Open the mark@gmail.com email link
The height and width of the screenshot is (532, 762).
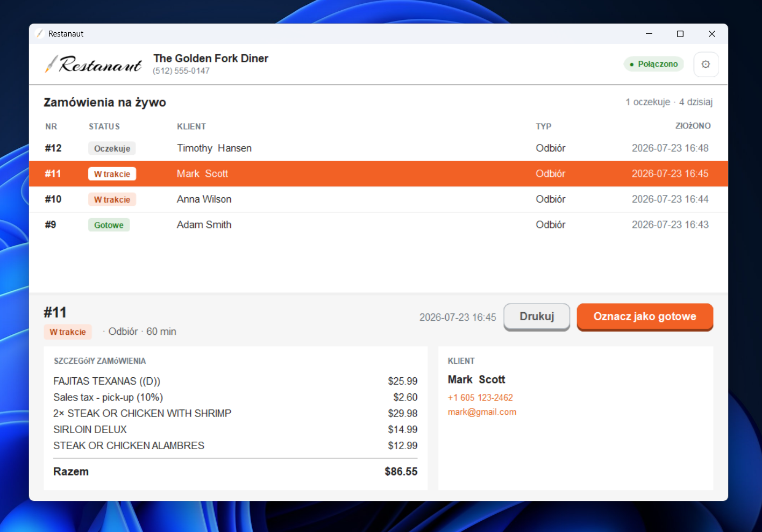click(x=482, y=412)
